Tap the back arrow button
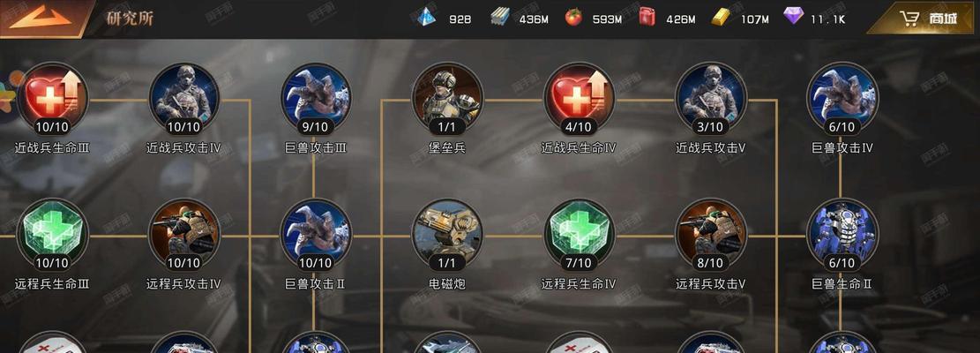This screenshot has width=980, height=353. 41,19
